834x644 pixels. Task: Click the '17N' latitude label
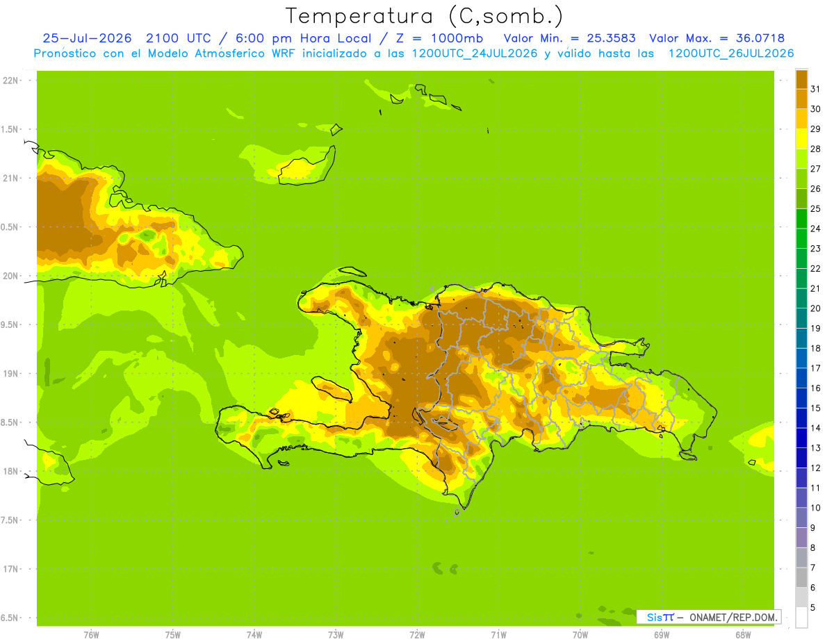(x=11, y=569)
